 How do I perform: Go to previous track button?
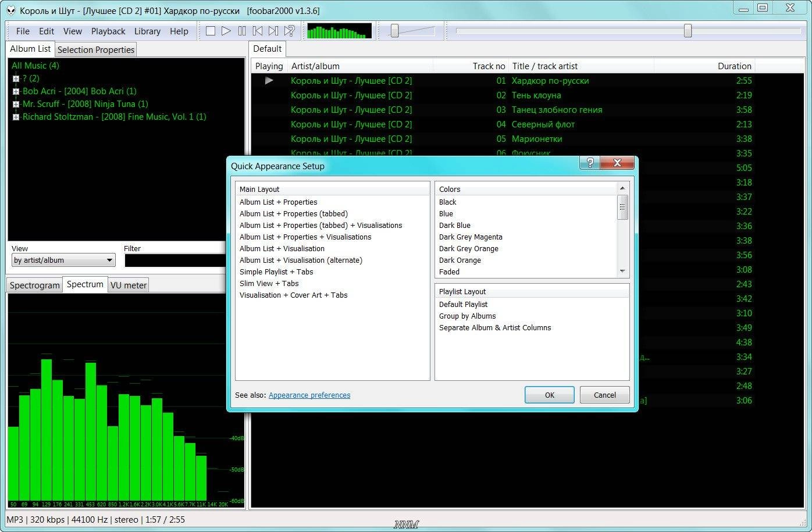(258, 31)
